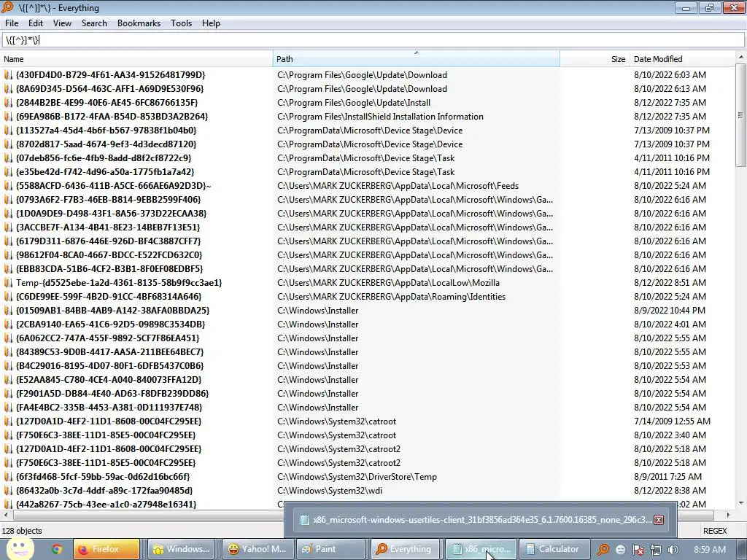Click the vertical scrollbar thumb

click(741, 114)
